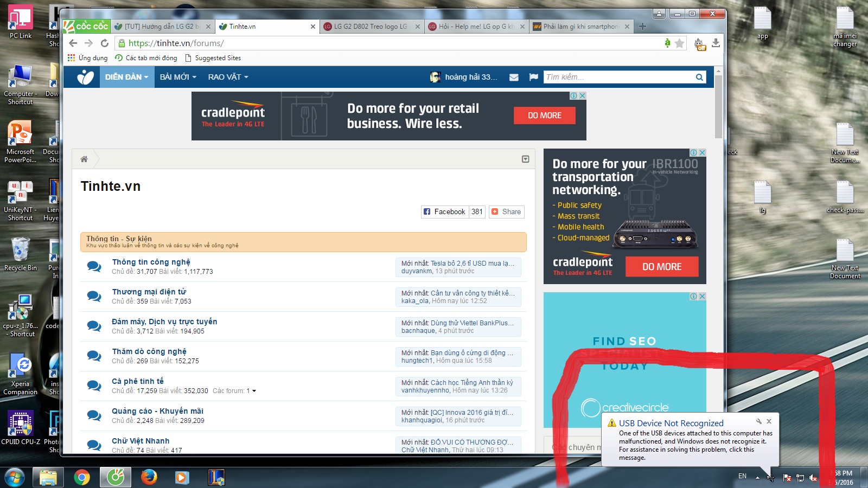Open the Ứng dụng apps grid icon
Image resolution: width=868 pixels, height=488 pixels.
click(71, 57)
